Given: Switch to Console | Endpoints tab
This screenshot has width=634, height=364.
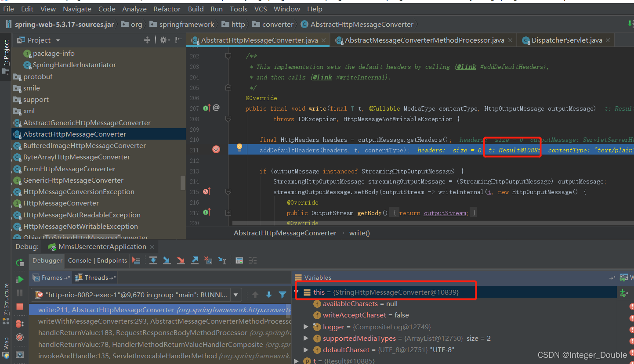Looking at the screenshot, I should coord(98,260).
